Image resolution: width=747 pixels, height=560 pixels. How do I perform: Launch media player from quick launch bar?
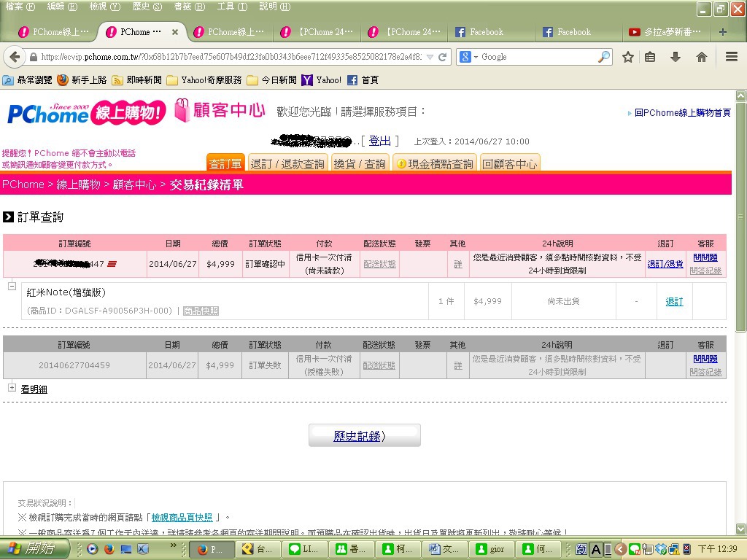(93, 549)
